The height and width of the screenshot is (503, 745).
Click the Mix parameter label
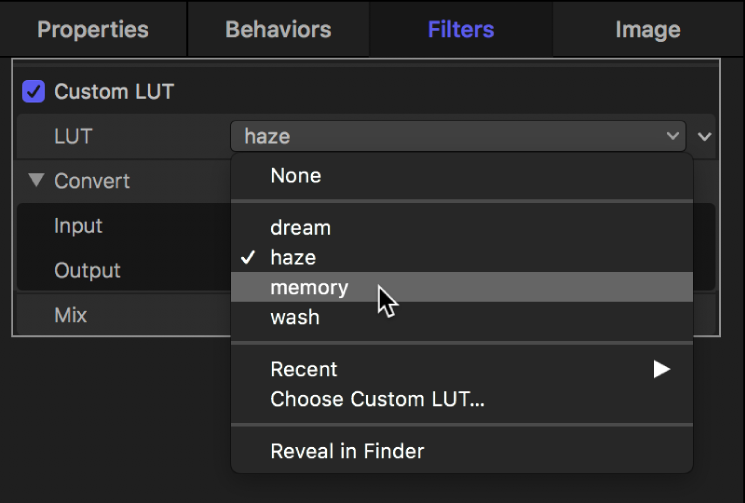(x=70, y=315)
